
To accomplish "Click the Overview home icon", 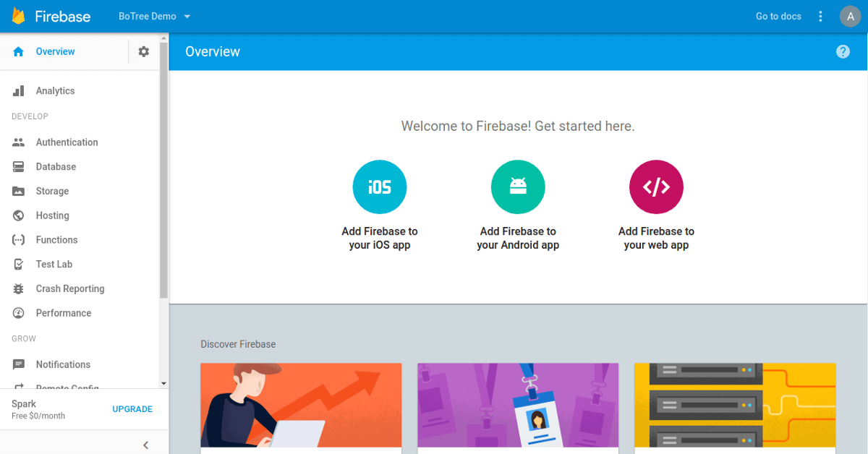I will click(x=19, y=51).
